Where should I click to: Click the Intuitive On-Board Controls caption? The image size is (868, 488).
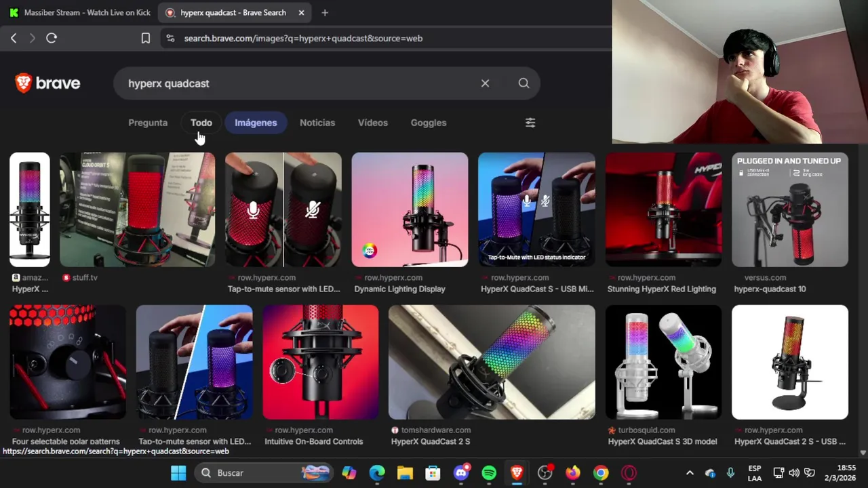click(x=314, y=441)
